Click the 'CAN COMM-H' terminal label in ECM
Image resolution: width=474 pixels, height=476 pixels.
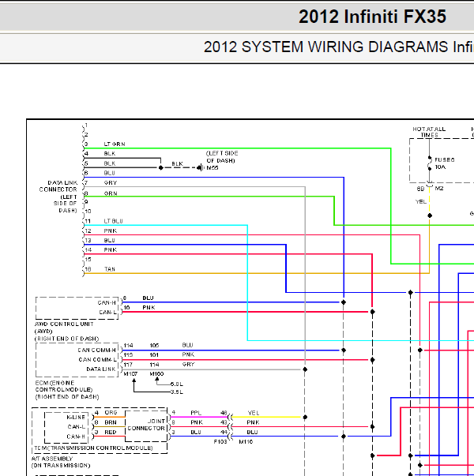pos(96,350)
